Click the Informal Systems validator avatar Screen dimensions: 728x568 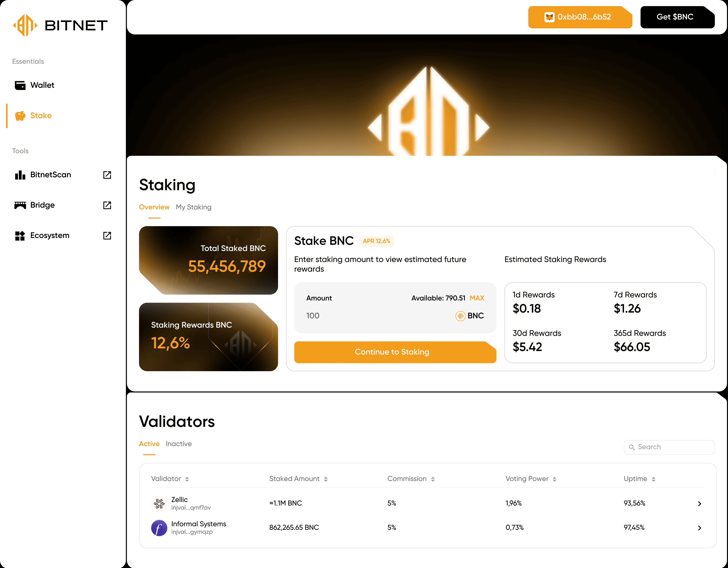(x=159, y=528)
